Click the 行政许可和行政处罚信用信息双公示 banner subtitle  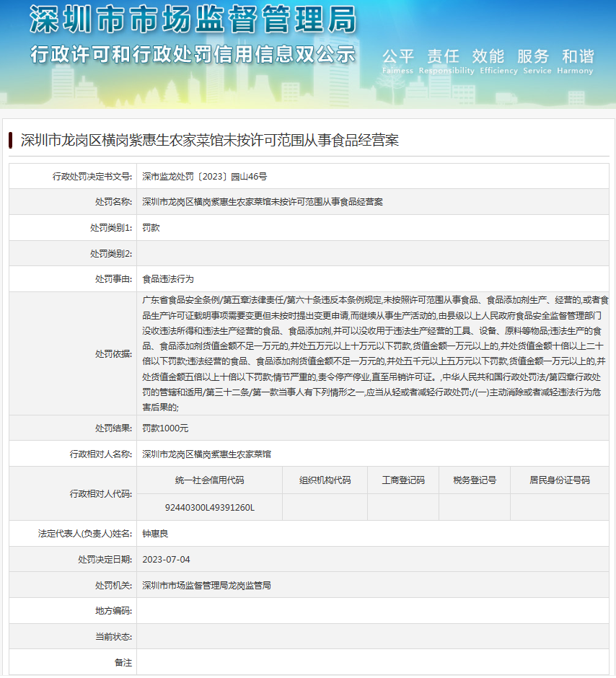tap(193, 54)
